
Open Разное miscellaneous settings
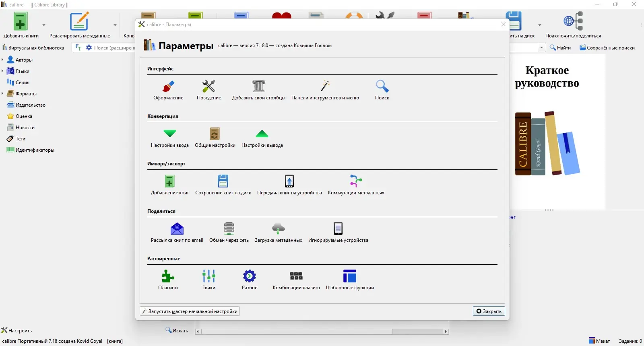(x=250, y=280)
